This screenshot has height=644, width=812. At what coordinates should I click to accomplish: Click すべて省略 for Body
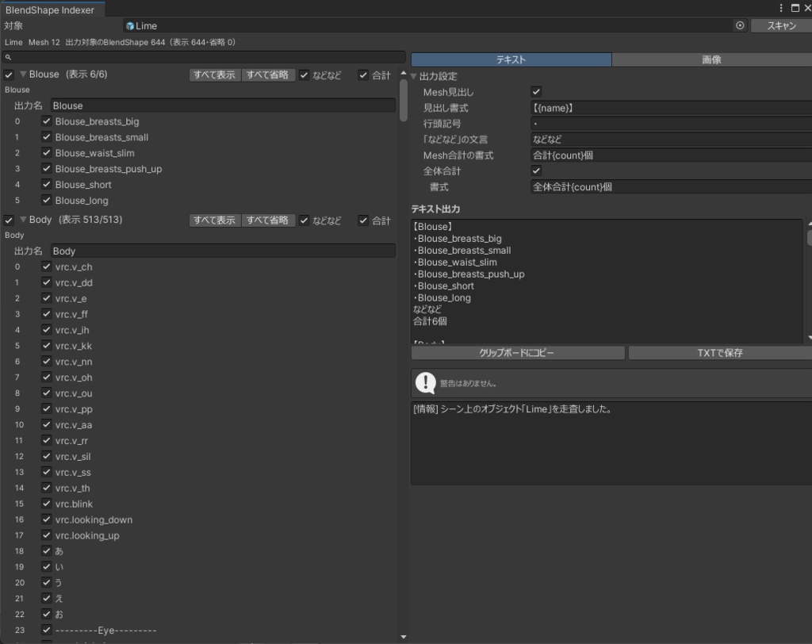tap(268, 220)
